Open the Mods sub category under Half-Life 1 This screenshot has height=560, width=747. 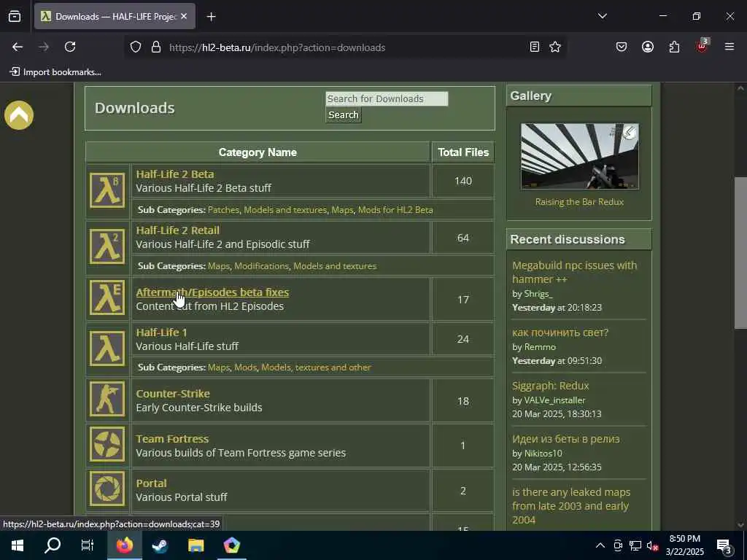pyautogui.click(x=245, y=367)
